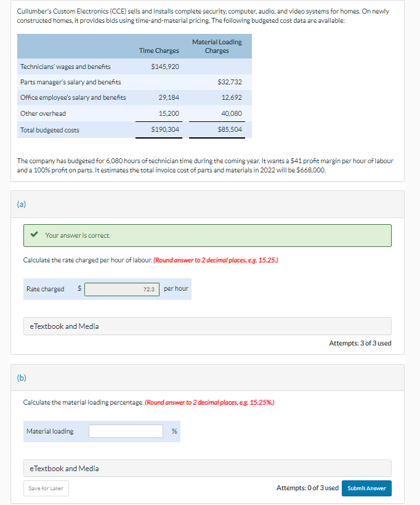Click the green checkmark icon beside correct answer
420x505 pixels.
click(x=34, y=235)
